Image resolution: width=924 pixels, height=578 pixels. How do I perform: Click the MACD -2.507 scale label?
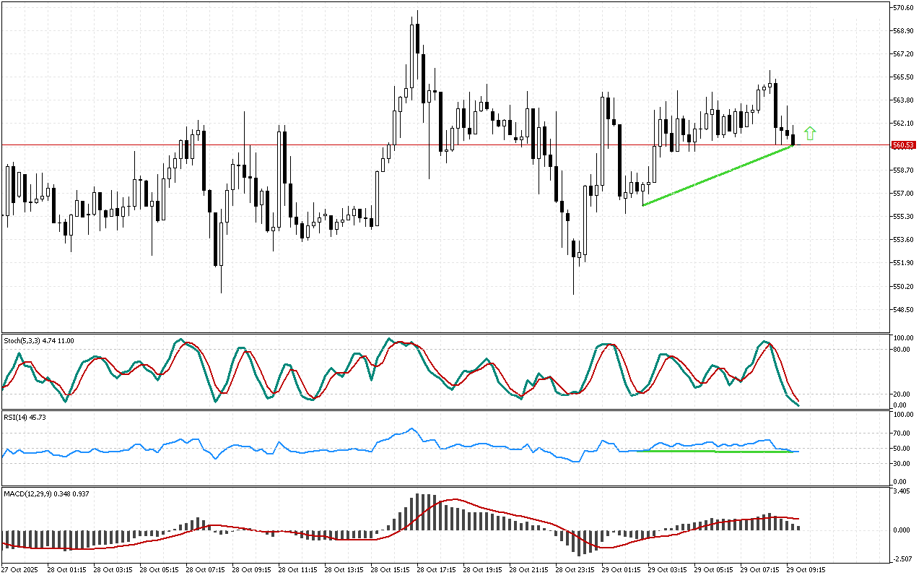[902, 559]
